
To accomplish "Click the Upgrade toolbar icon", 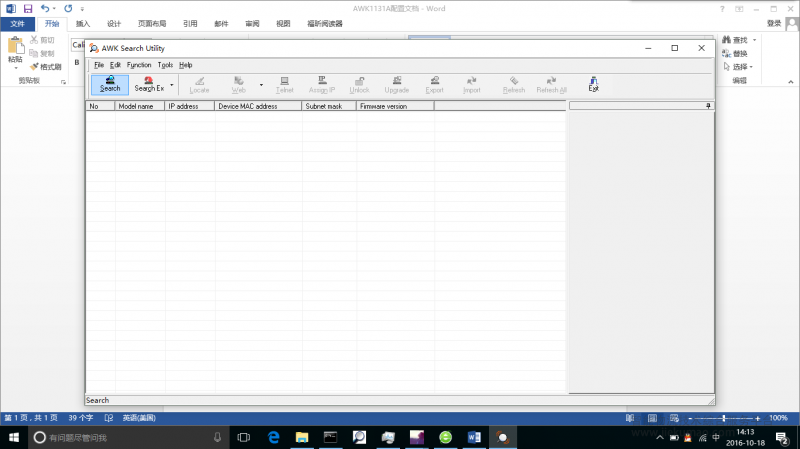I will 396,85.
